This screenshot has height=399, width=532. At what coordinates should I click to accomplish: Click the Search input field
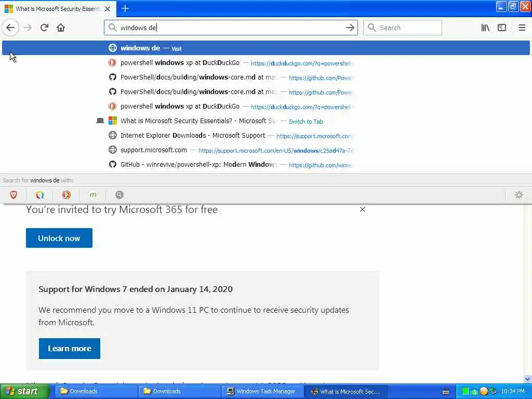(403, 28)
